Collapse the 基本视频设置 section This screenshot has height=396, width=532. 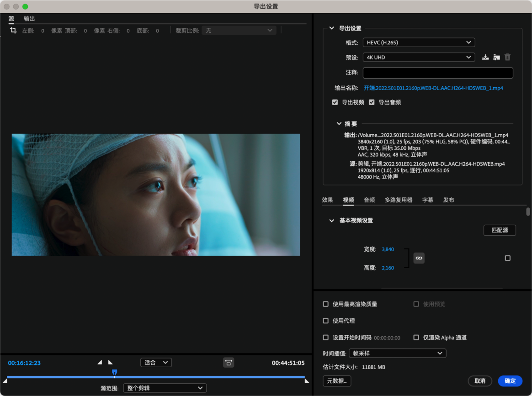pyautogui.click(x=331, y=221)
